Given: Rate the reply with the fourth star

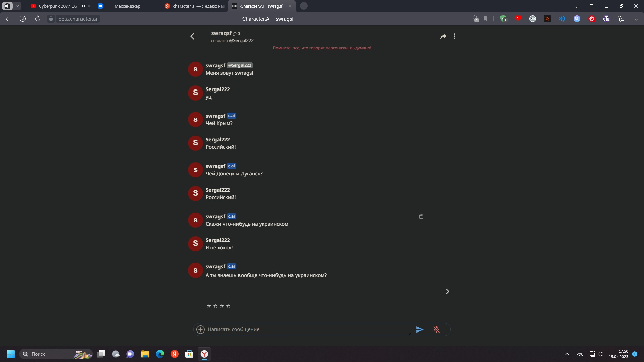Looking at the screenshot, I should tap(228, 306).
